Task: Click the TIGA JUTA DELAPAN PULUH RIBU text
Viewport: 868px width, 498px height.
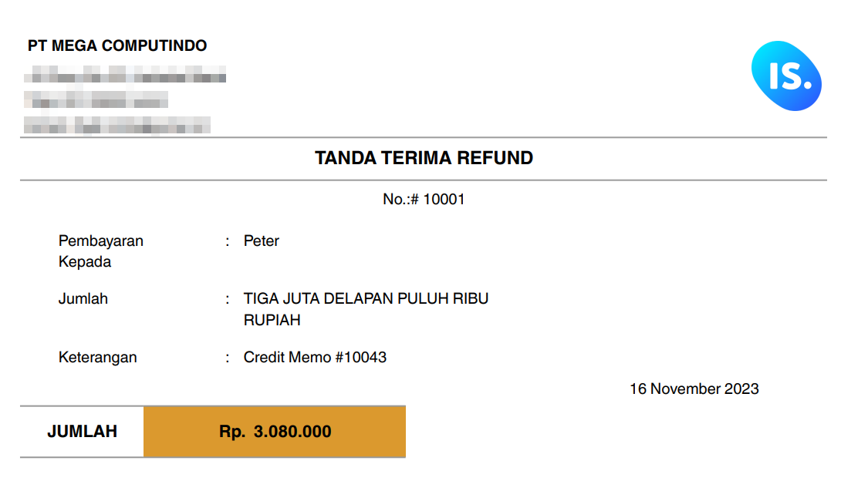Action: tap(366, 299)
